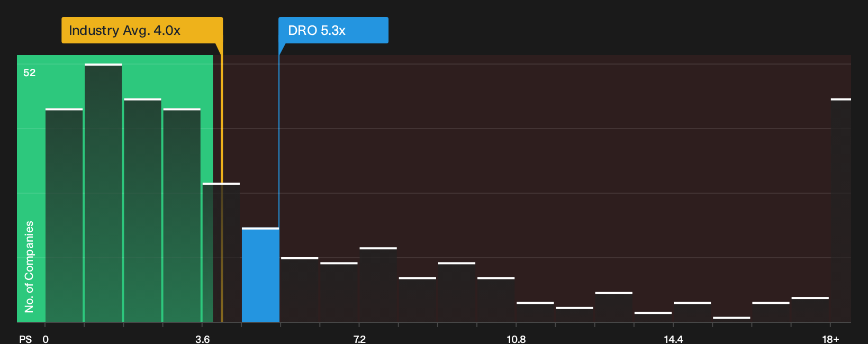Click the 14.4 x-axis tick label
The width and height of the screenshot is (868, 344).
click(x=673, y=339)
